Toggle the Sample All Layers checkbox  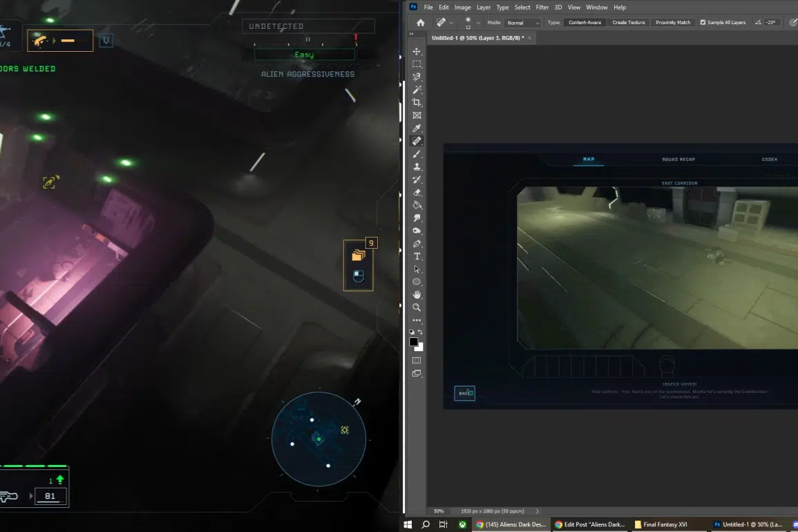(703, 22)
